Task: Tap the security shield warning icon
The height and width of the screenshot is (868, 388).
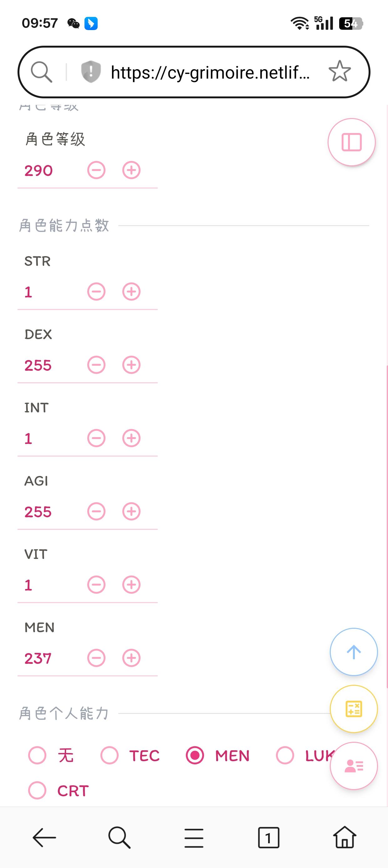Action: [91, 72]
